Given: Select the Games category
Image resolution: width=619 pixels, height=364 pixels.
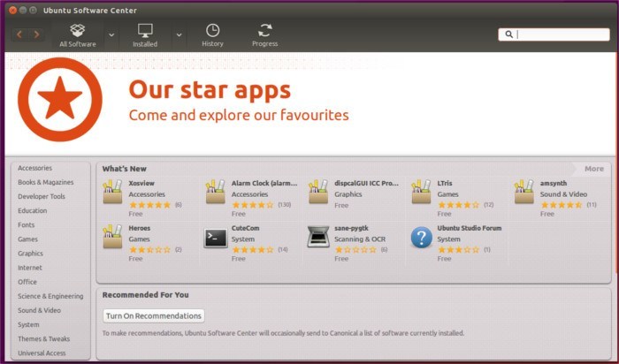Looking at the screenshot, I should (27, 239).
